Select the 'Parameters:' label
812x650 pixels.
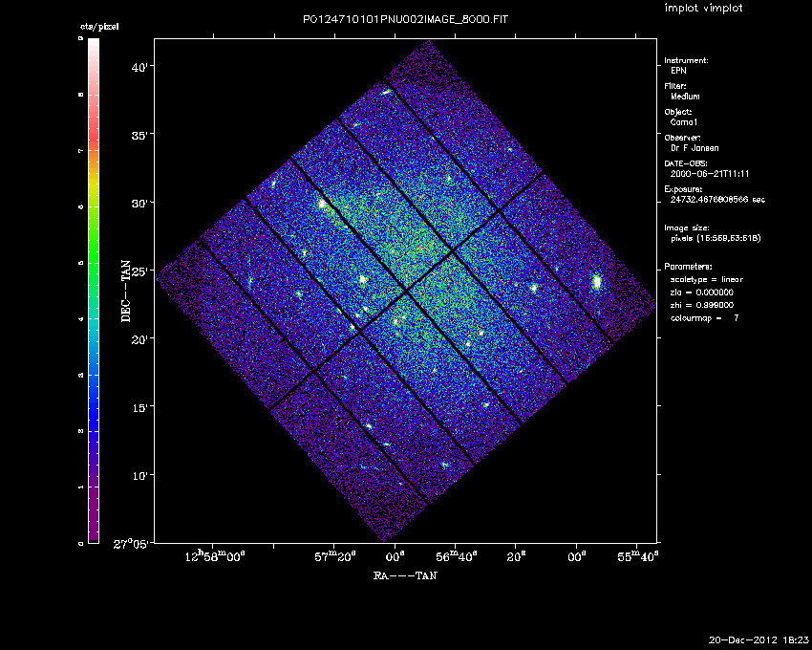[x=688, y=267]
